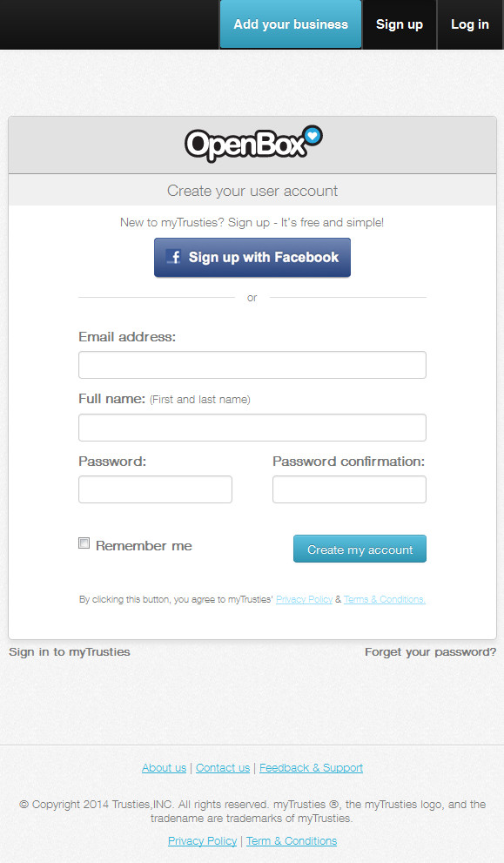
Task: Sign up with Facebook button
Action: [252, 257]
